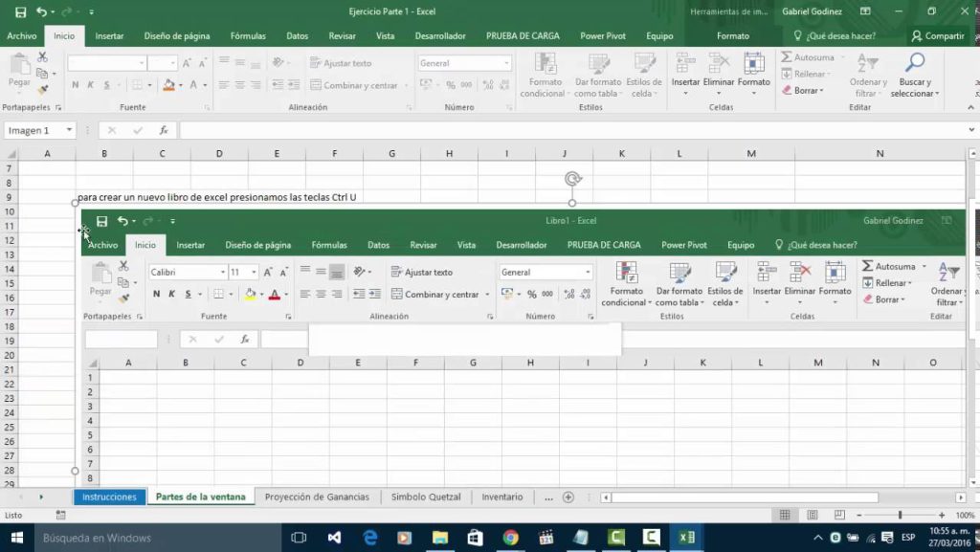The width and height of the screenshot is (980, 552).
Task: Click the increase indent icon
Action: [x=293, y=85]
